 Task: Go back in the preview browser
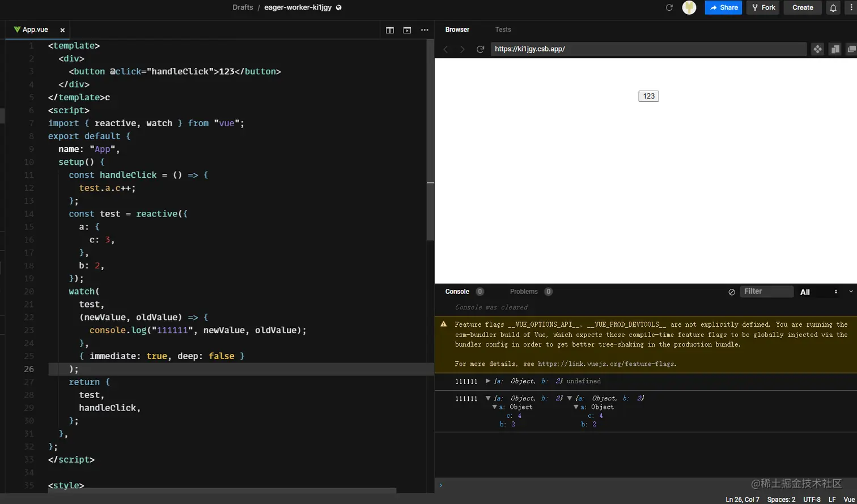pos(446,49)
